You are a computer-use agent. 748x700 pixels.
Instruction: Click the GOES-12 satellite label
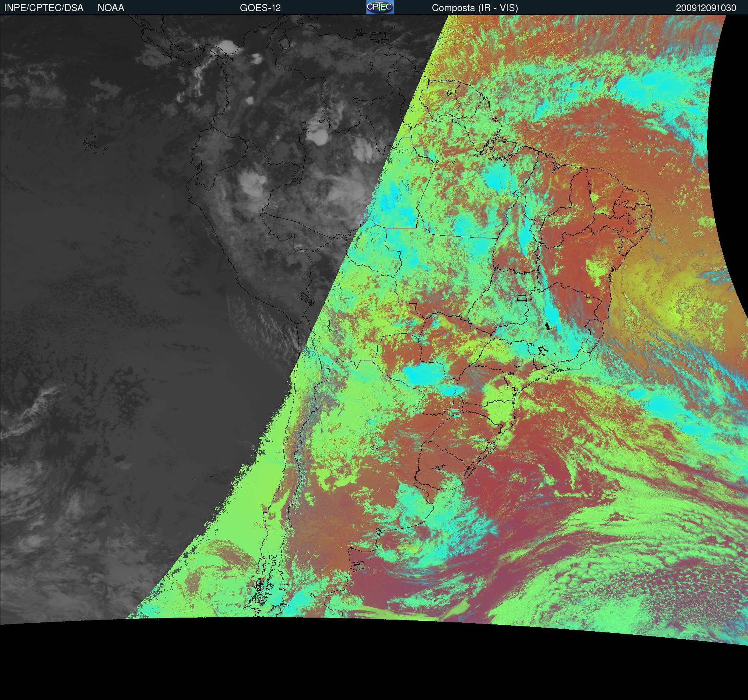click(260, 8)
